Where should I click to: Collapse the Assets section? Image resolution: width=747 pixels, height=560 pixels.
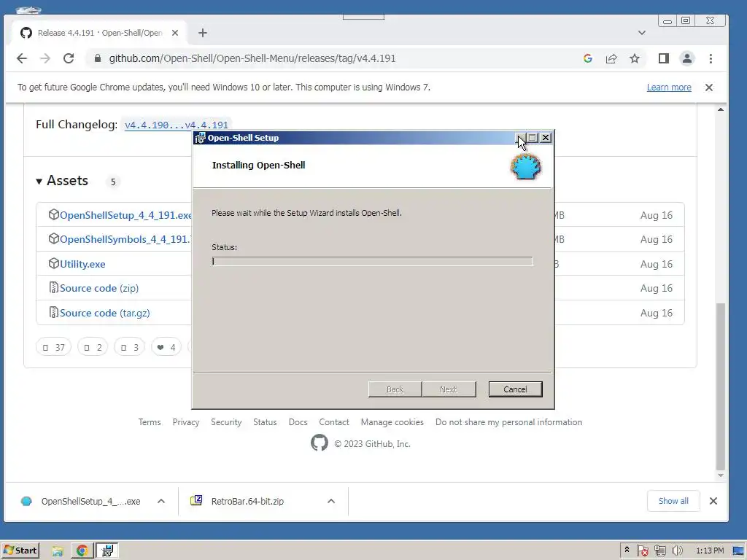pyautogui.click(x=62, y=181)
